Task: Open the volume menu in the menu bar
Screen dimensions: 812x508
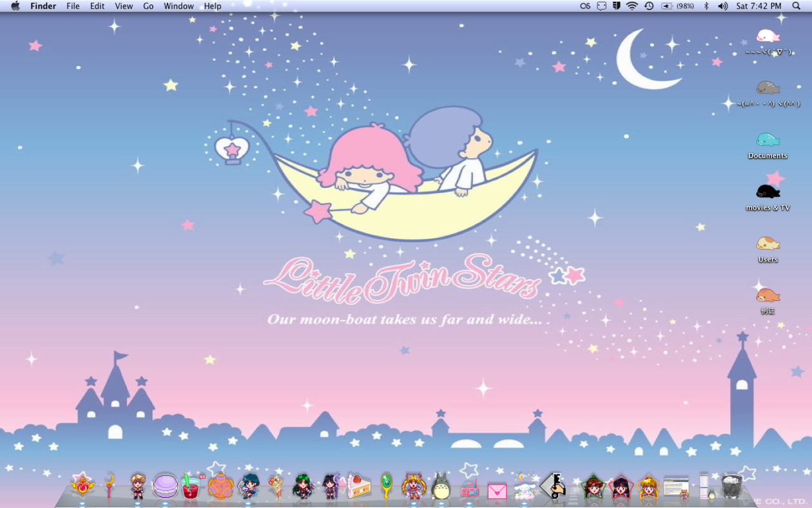Action: point(723,6)
